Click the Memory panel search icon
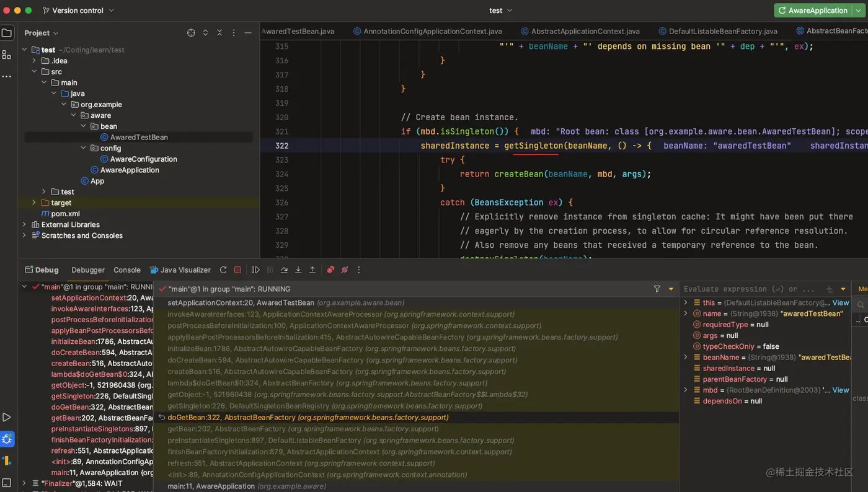The image size is (868, 492). [x=861, y=304]
